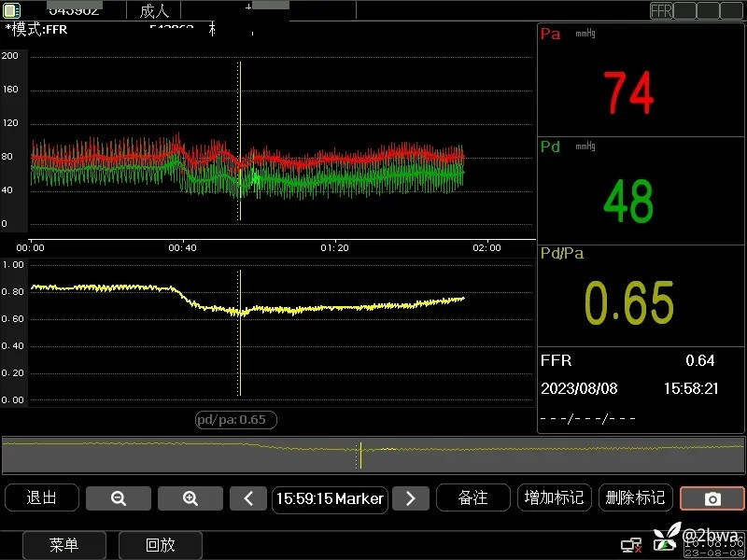Viewport: 747px width, 560px height.
Task: Click the network disconnected status icon
Action: click(x=631, y=544)
